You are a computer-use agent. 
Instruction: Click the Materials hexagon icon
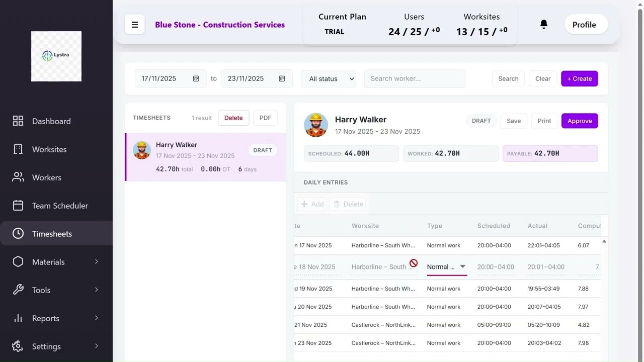click(18, 261)
